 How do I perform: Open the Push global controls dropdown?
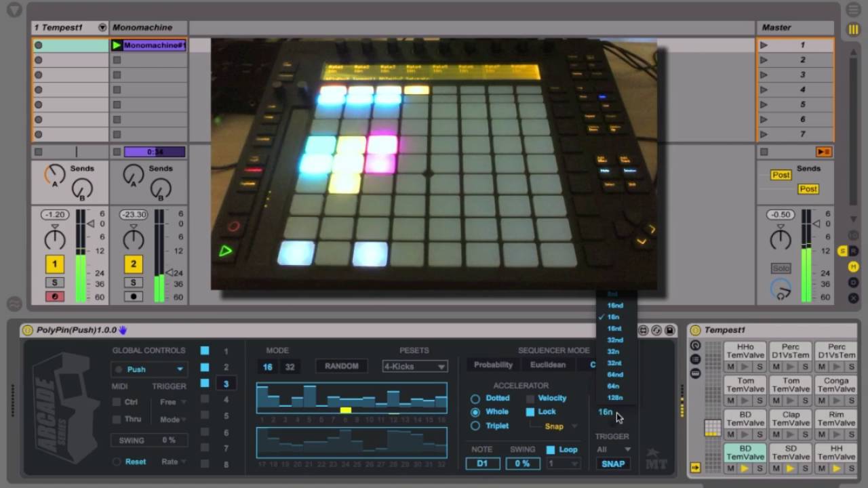point(149,369)
